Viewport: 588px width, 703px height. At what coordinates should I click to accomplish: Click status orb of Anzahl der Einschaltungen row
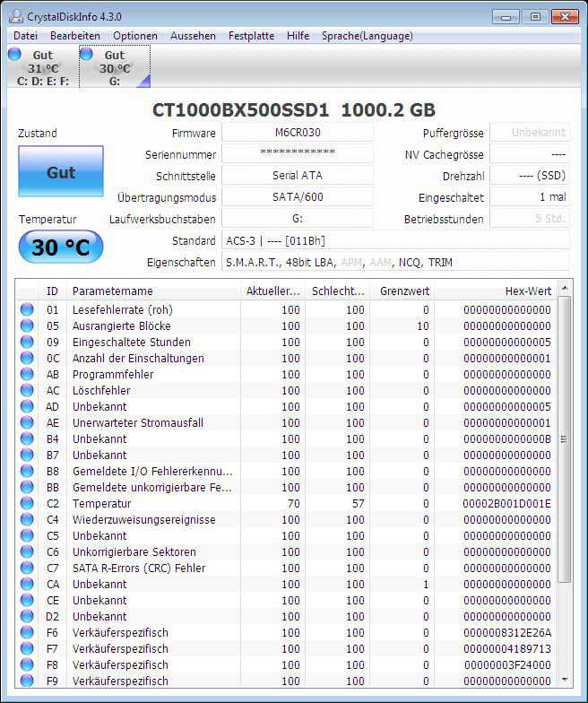[x=27, y=358]
